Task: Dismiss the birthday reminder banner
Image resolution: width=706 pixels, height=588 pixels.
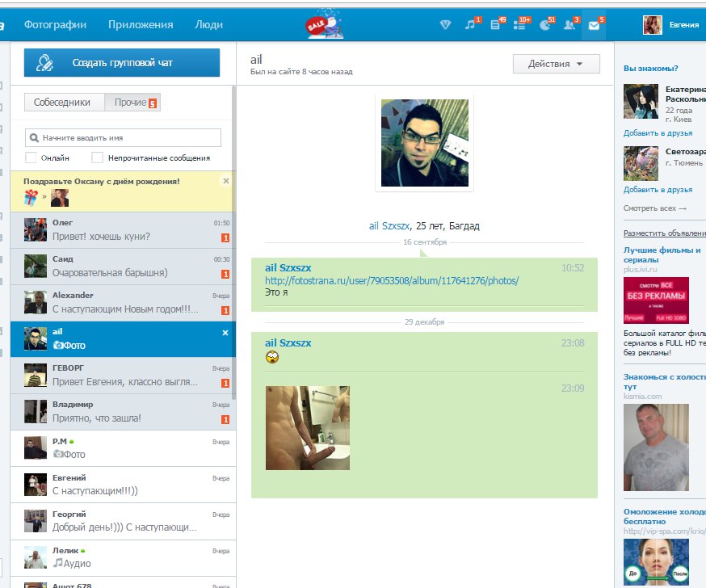Action: point(226,181)
